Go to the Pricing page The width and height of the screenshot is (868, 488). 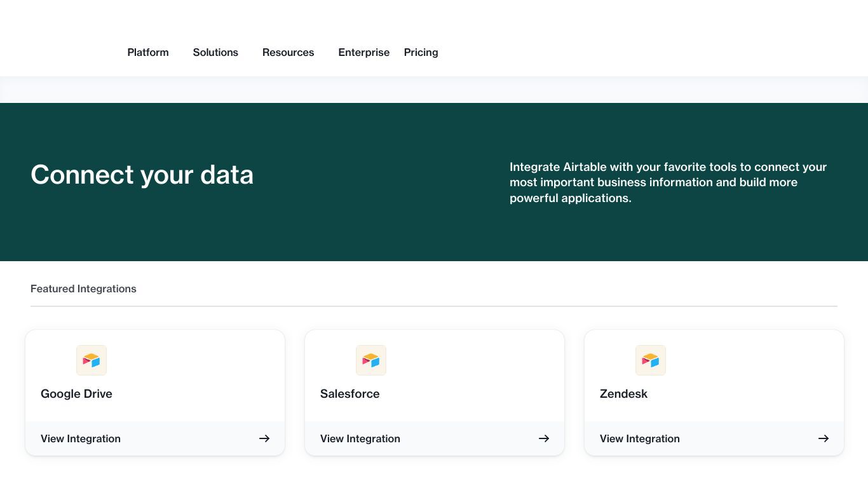[421, 52]
